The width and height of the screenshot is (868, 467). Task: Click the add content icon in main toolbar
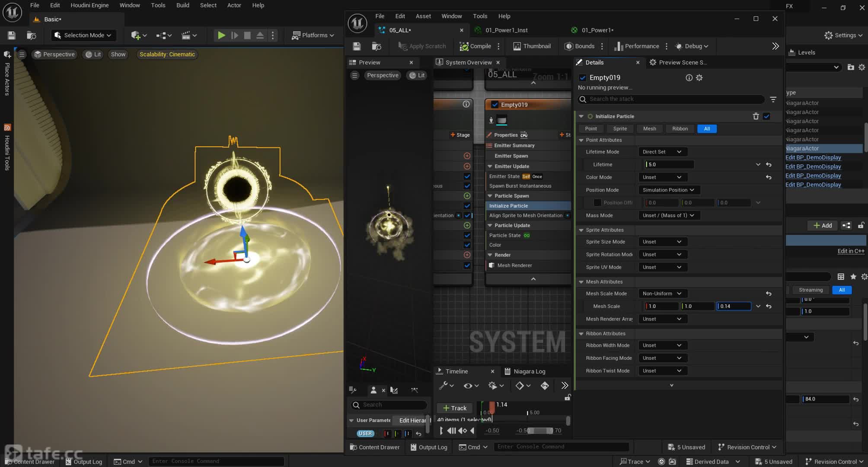pos(139,35)
